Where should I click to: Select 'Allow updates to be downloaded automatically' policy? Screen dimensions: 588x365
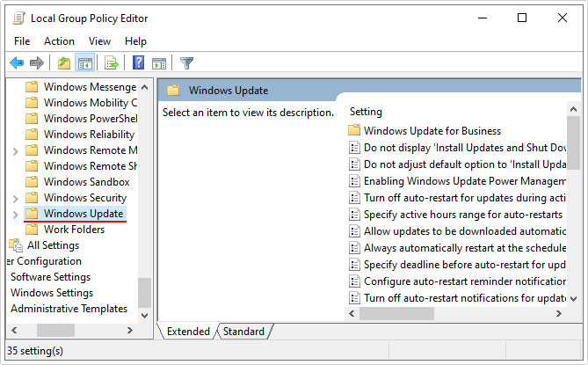click(465, 231)
